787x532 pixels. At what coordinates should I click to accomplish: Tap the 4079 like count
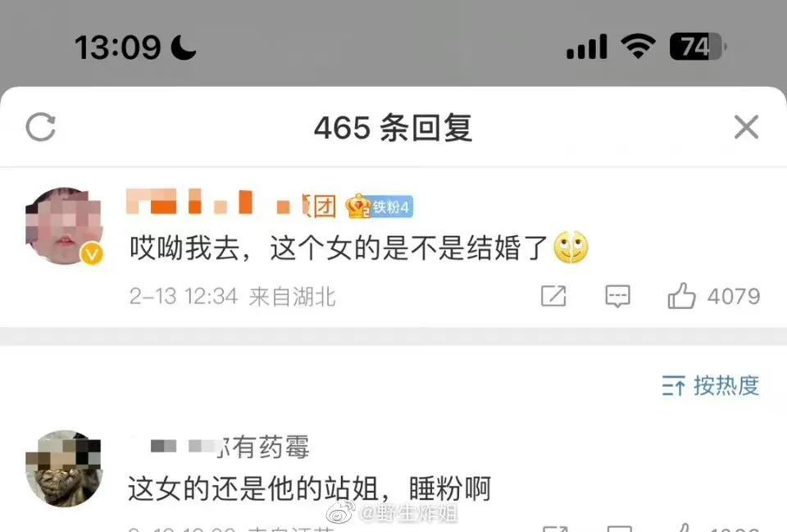[734, 296]
